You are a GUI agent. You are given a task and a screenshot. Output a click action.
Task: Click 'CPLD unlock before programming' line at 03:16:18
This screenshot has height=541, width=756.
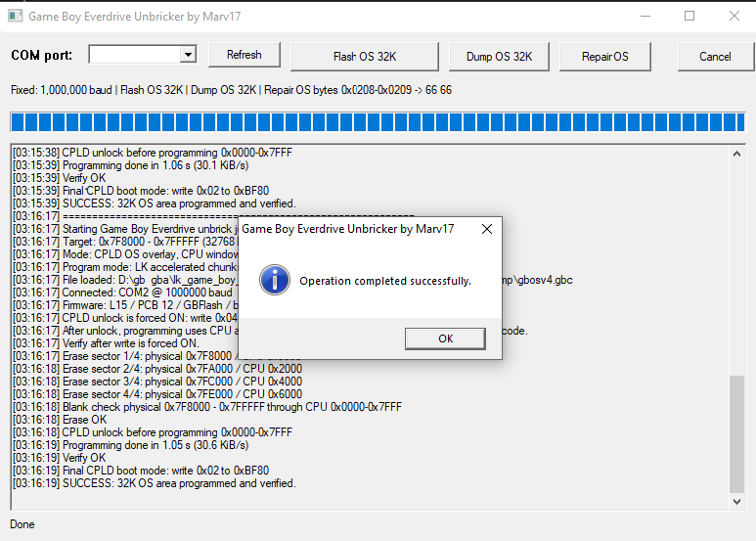(153, 432)
